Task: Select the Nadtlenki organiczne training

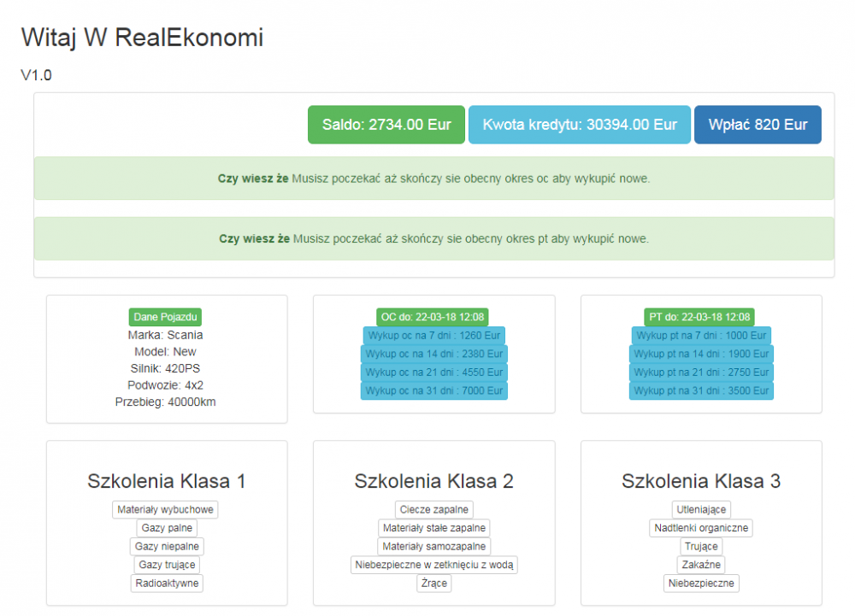Action: tap(701, 528)
